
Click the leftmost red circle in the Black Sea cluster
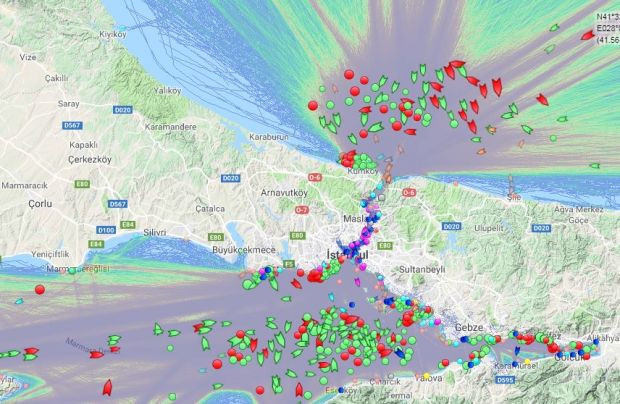click(x=313, y=104)
